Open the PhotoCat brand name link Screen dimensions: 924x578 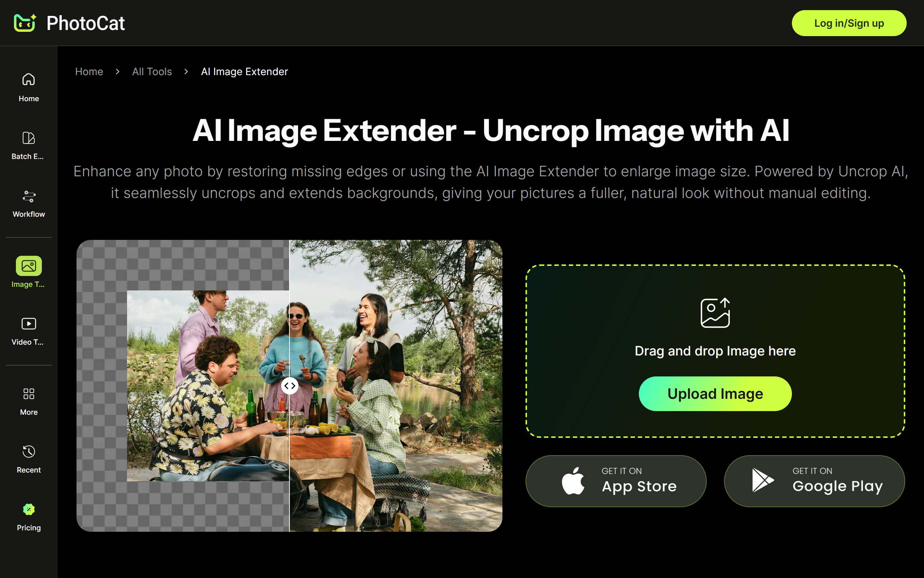(86, 23)
